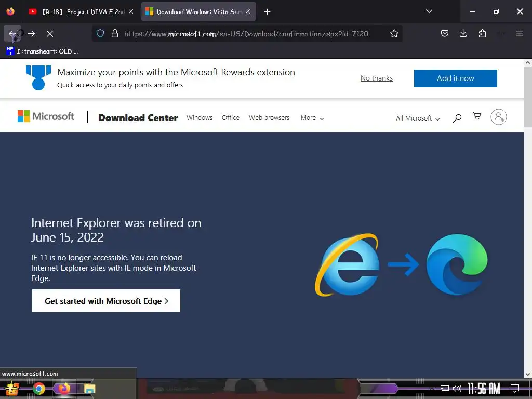
Task: Open the Windows menu item
Action: pyautogui.click(x=199, y=118)
